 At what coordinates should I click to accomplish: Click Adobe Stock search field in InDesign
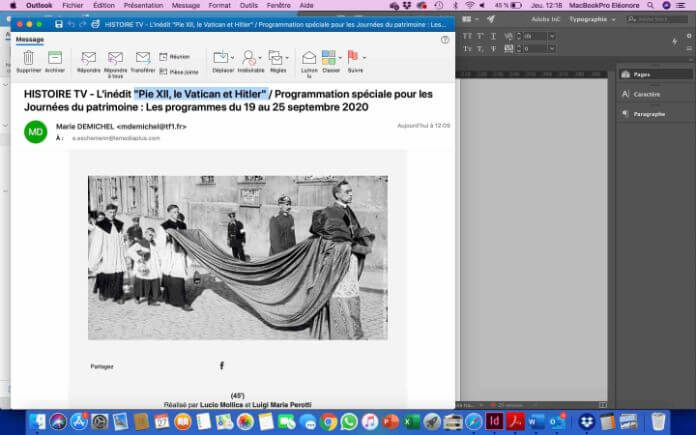tap(658, 19)
